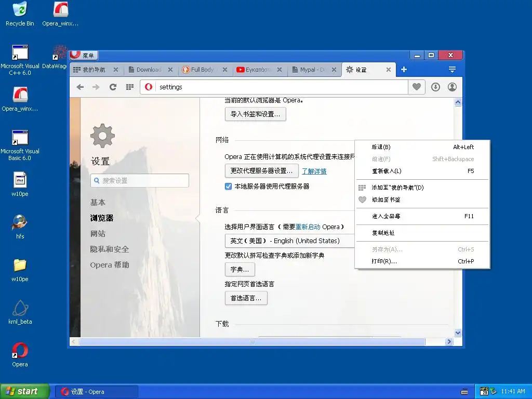Click the horizontal scrollbar thumb

coord(252,342)
